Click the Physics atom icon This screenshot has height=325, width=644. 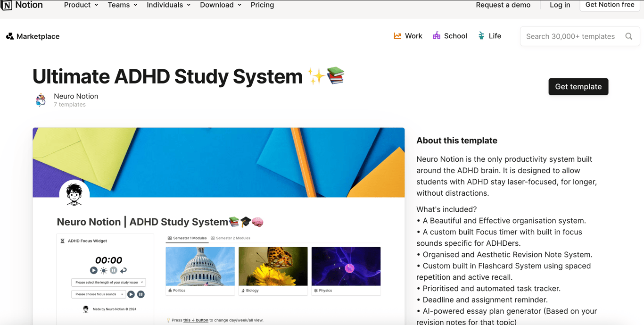coord(316,291)
